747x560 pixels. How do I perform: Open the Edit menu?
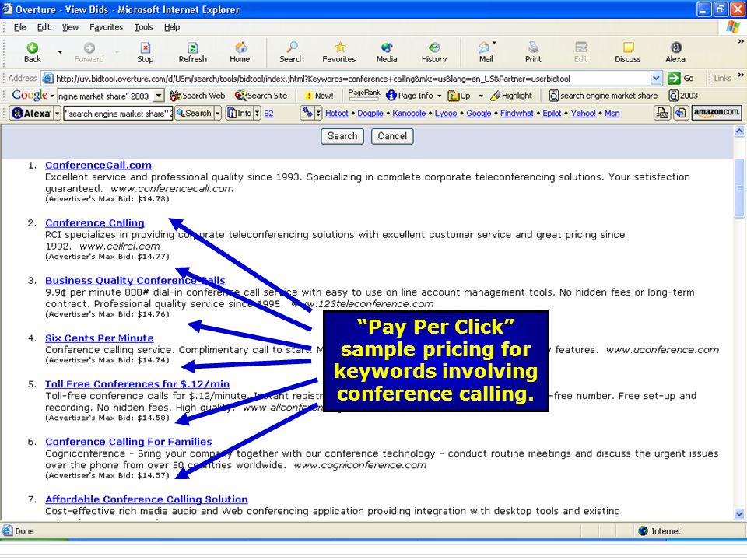click(x=44, y=27)
